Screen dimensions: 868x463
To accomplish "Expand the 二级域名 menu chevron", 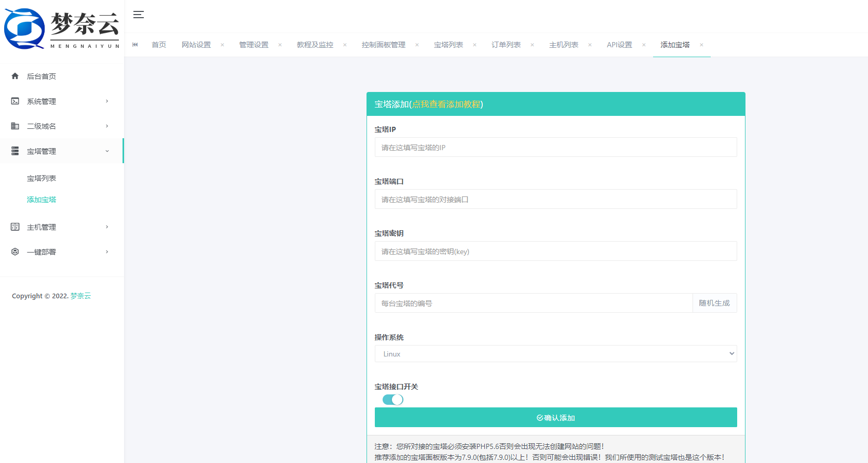I will pos(107,126).
